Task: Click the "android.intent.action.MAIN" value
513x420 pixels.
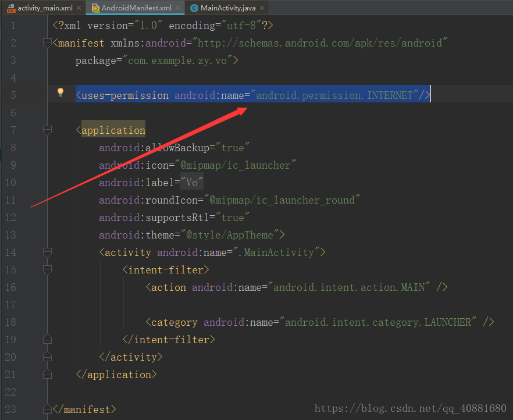Action: (x=349, y=287)
